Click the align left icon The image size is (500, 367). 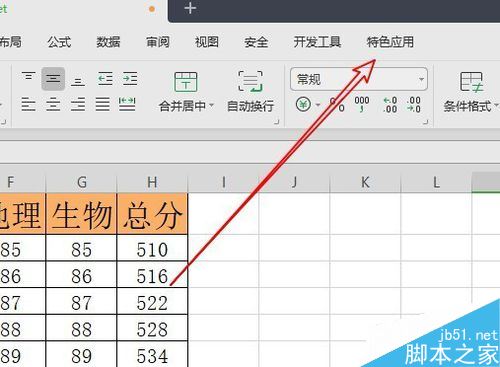pos(28,104)
